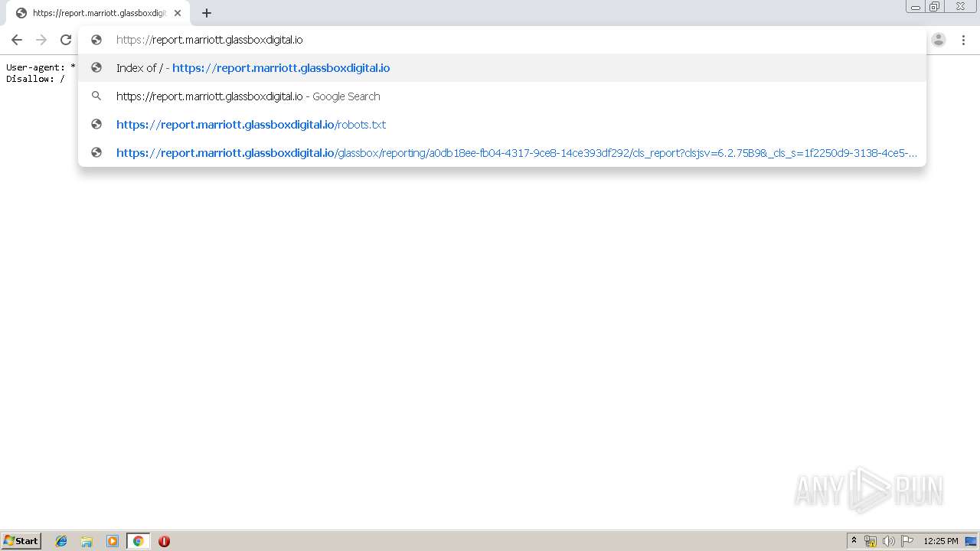Launch Internet Explorer from taskbar

[61, 541]
